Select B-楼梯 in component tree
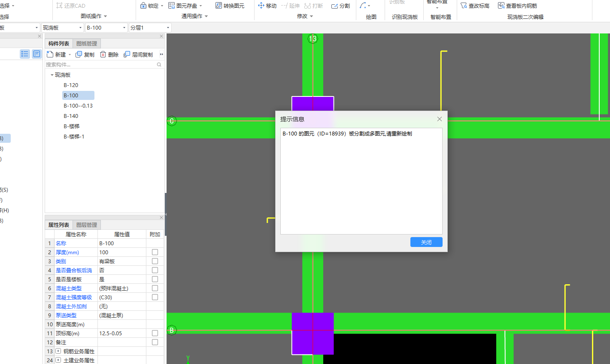Viewport: 610px width, 364px height. [72, 126]
